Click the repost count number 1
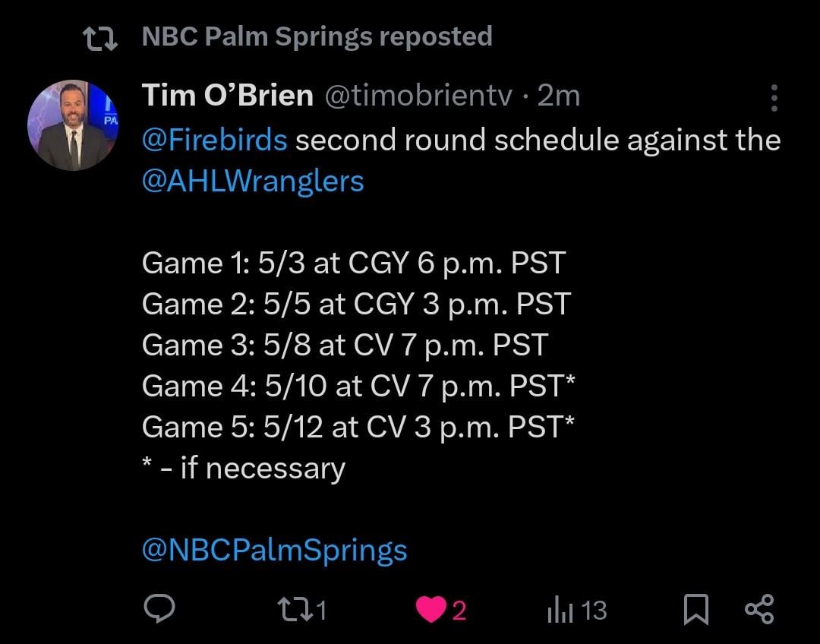Screen dimensions: 820x644 click(x=321, y=610)
